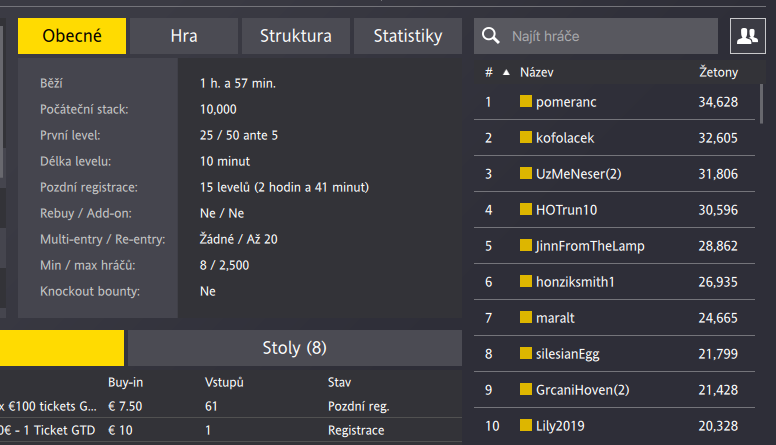Image resolution: width=776 pixels, height=445 pixels.
Task: Click yellow flag icon beside pomeranc
Action: (x=526, y=101)
